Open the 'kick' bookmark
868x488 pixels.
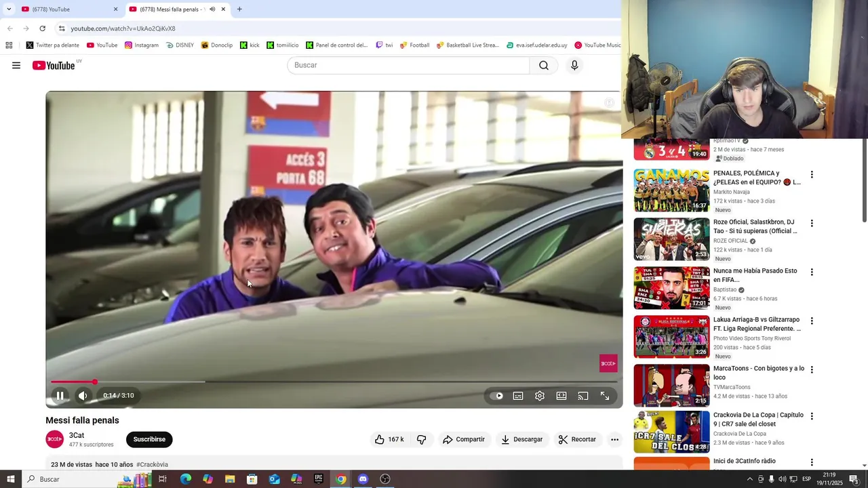pyautogui.click(x=250, y=45)
